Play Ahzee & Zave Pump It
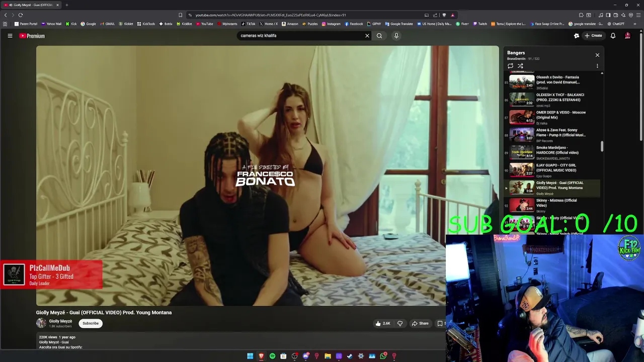The height and width of the screenshot is (362, 644). click(x=553, y=135)
